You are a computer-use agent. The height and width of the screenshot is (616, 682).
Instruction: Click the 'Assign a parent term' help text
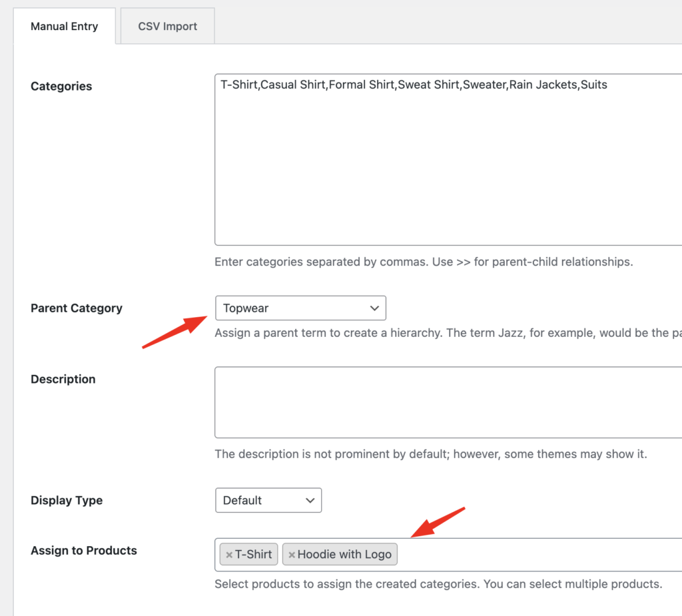click(x=448, y=333)
